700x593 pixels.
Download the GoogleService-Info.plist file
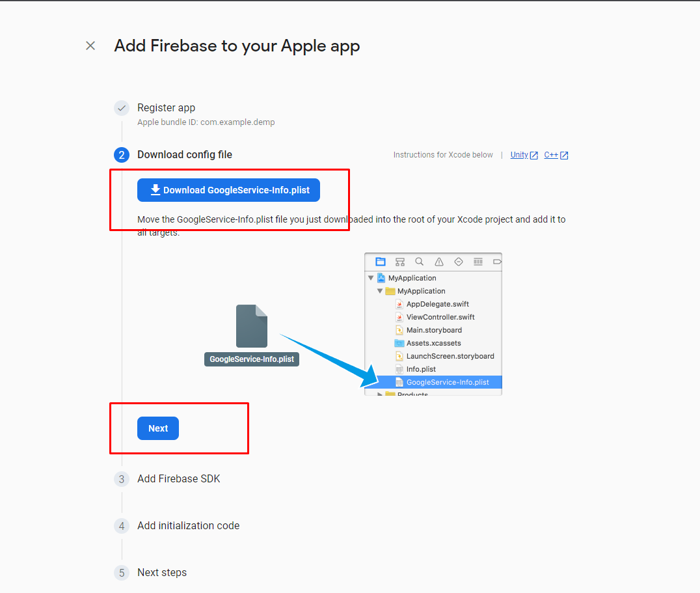click(228, 190)
